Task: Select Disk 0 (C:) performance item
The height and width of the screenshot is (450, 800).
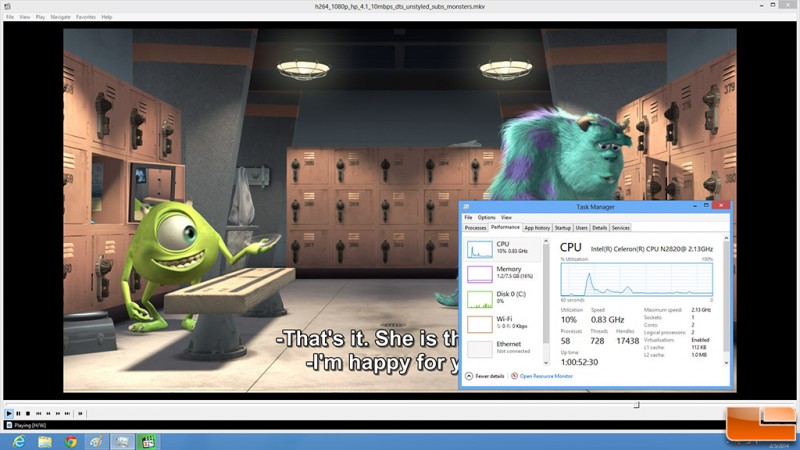Action: point(503,299)
